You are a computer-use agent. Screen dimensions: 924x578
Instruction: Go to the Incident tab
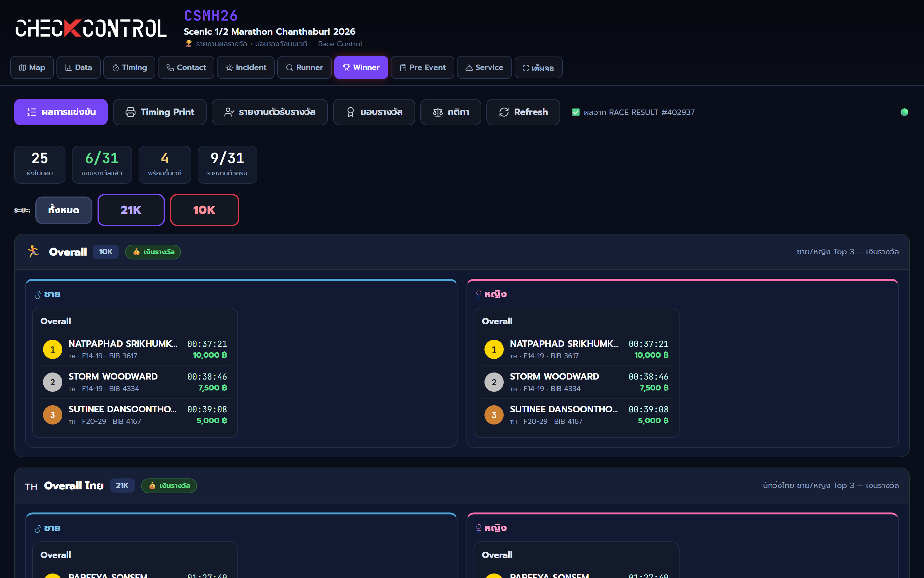pyautogui.click(x=245, y=67)
